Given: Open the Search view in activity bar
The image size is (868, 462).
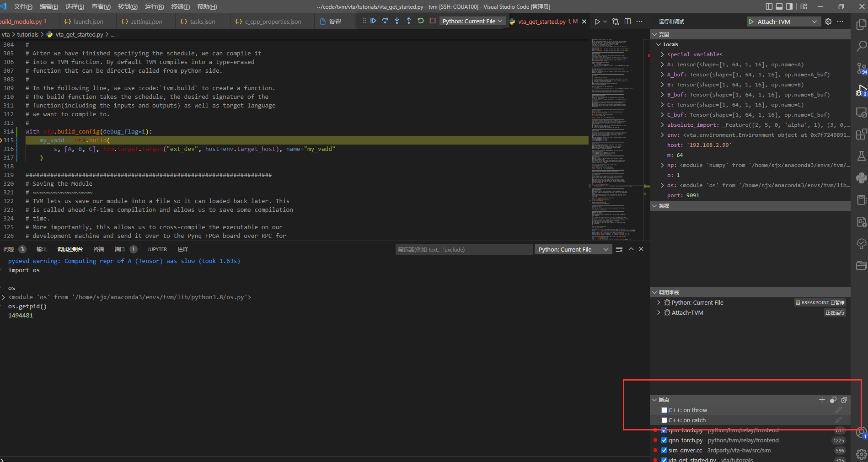Looking at the screenshot, I should click(x=861, y=46).
